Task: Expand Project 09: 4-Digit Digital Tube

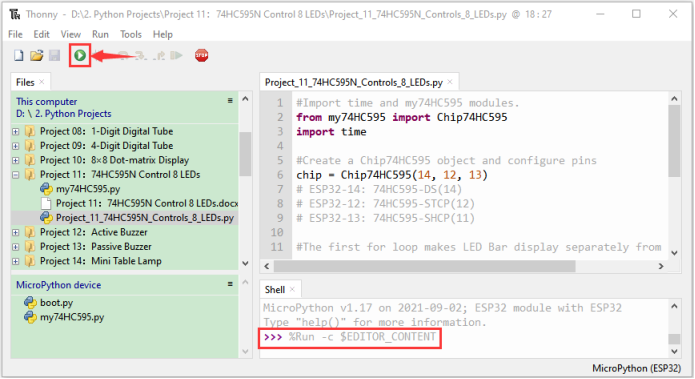Action: (16, 146)
